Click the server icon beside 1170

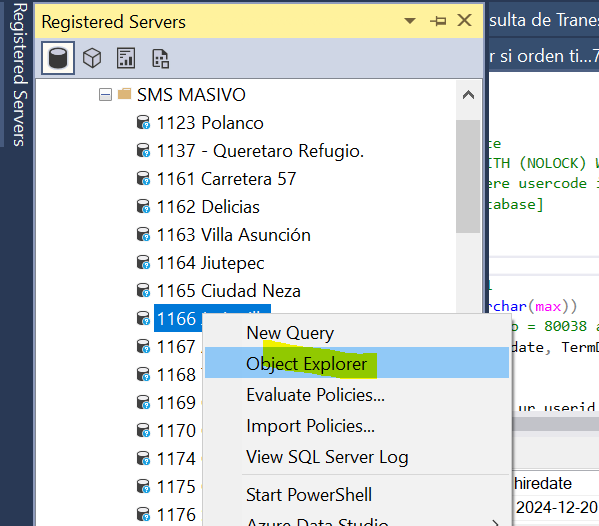tap(143, 431)
